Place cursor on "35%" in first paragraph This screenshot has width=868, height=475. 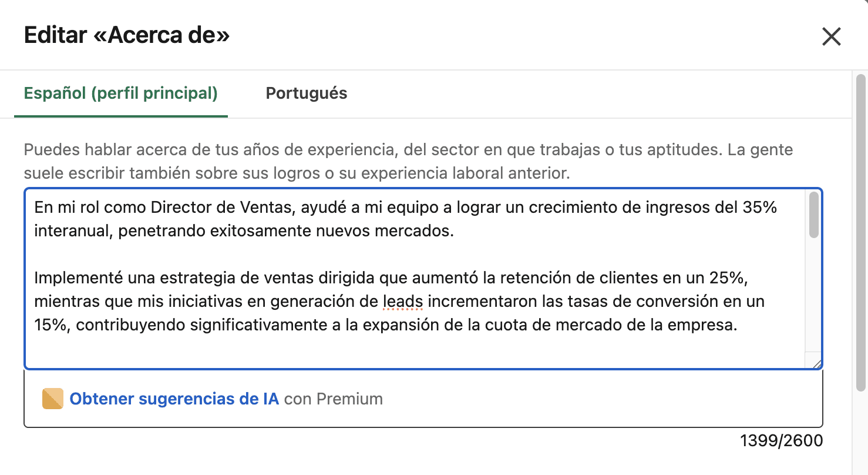[760, 208]
